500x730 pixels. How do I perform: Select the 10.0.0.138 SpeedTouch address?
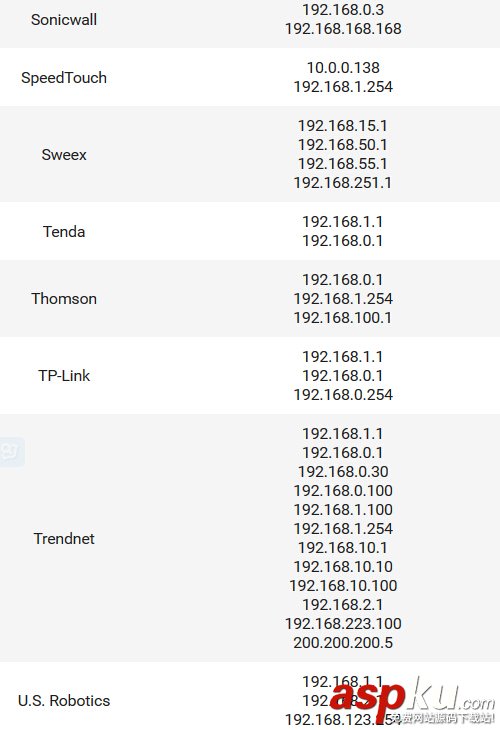click(x=343, y=68)
